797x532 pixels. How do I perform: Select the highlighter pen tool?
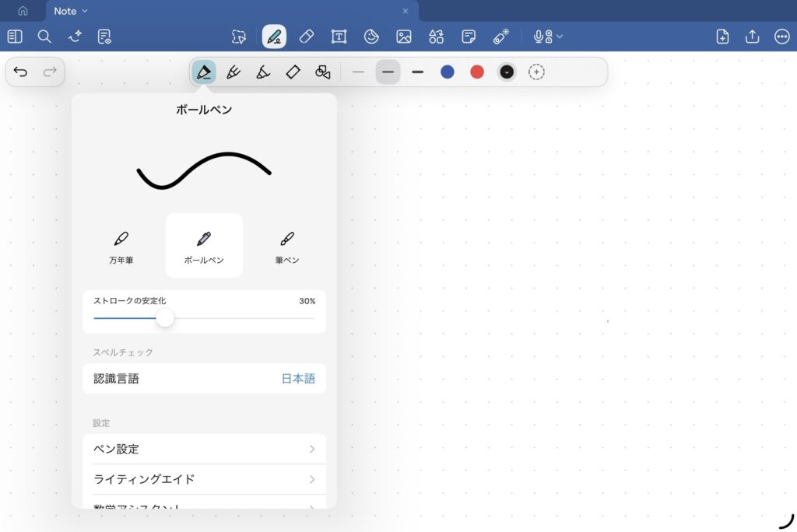pos(233,72)
